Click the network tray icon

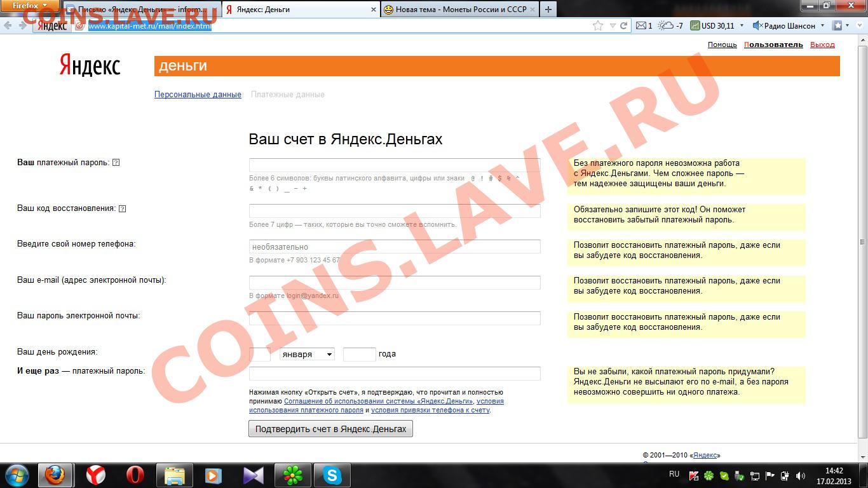click(x=755, y=475)
